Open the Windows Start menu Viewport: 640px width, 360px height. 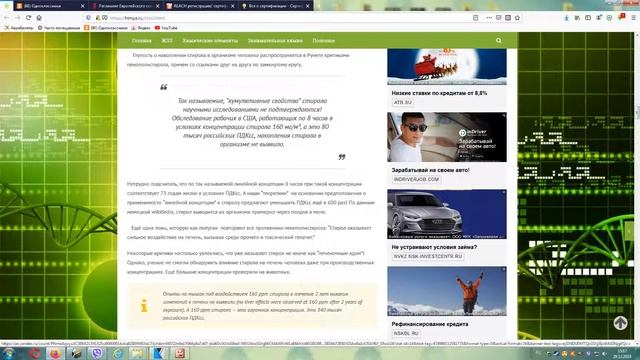(9, 353)
